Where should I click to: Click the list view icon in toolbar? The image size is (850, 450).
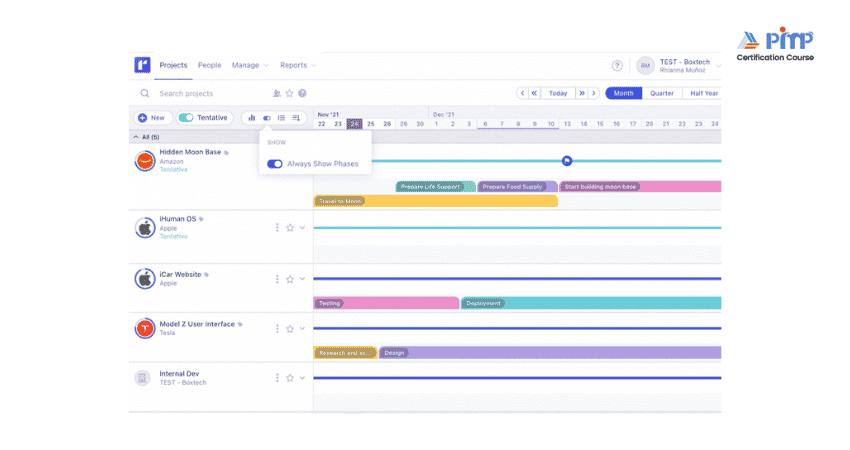coord(281,118)
